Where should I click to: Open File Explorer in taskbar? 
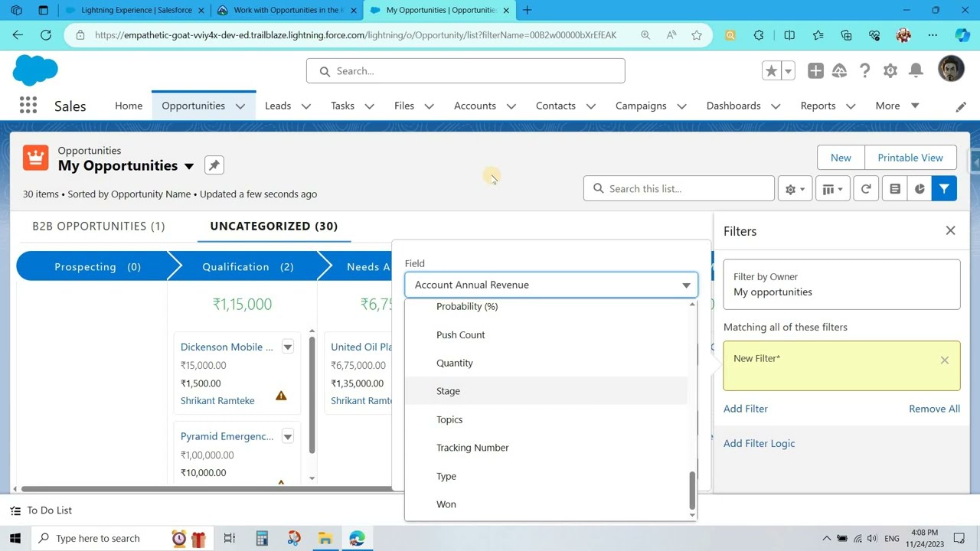tap(325, 539)
